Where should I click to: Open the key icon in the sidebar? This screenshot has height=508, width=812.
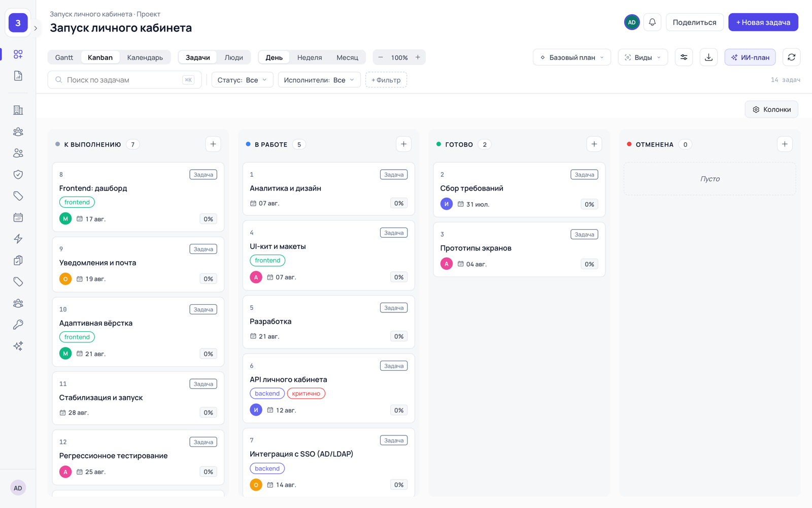point(18,325)
